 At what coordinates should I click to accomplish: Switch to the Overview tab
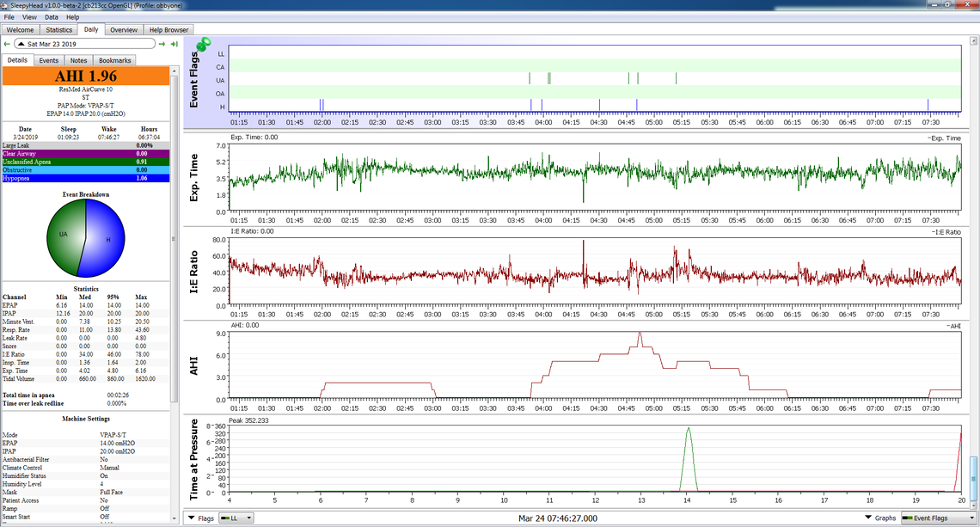[124, 29]
